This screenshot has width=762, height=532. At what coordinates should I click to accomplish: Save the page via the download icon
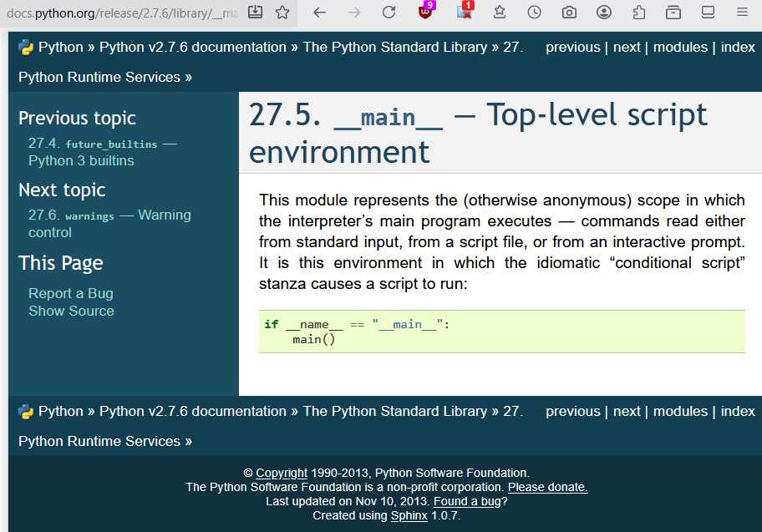(255, 13)
